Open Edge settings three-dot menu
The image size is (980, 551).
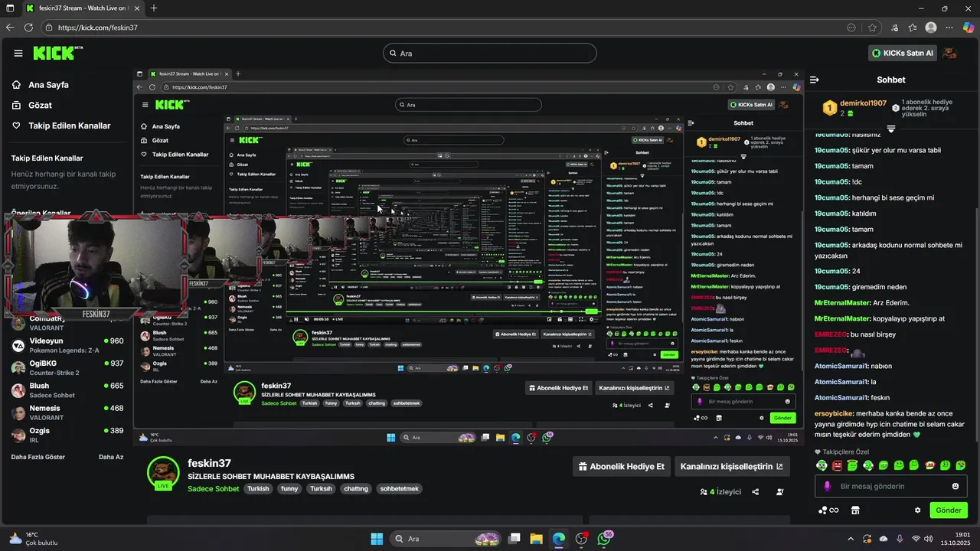(949, 28)
